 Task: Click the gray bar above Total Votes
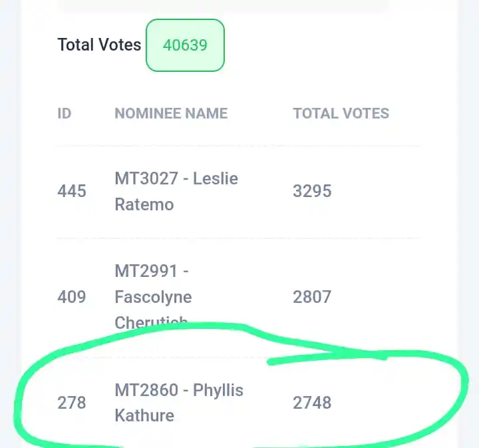226,6
